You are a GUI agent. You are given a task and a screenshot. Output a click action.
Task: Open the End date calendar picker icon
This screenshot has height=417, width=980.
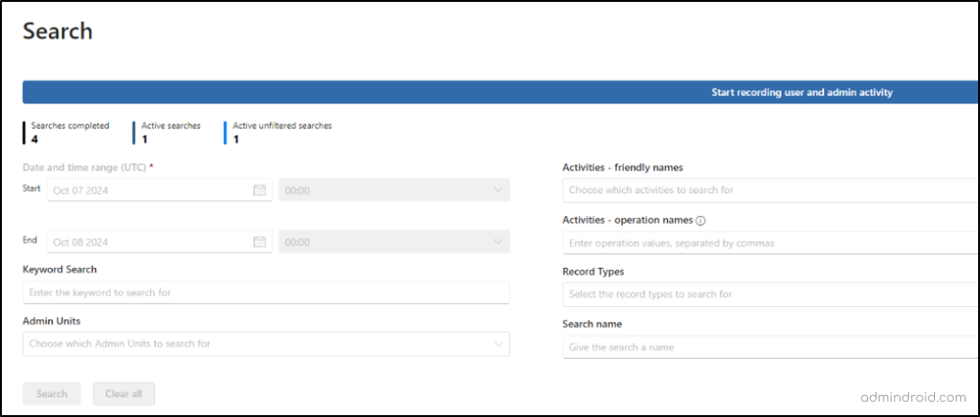tap(259, 242)
